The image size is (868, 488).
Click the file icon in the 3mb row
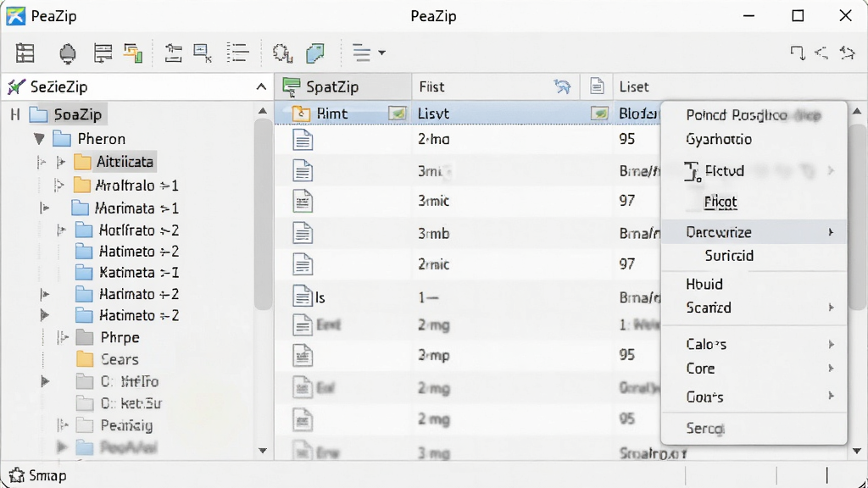(303, 233)
